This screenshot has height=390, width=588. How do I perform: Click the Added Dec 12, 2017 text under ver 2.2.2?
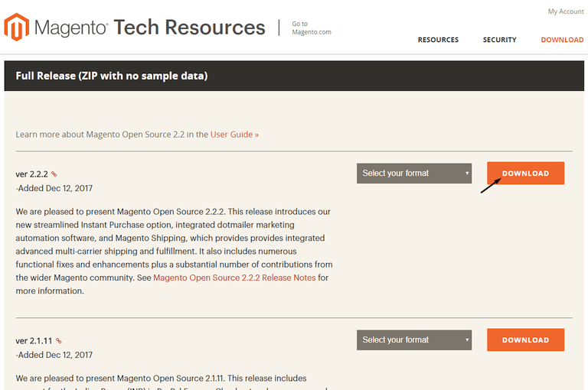54,188
